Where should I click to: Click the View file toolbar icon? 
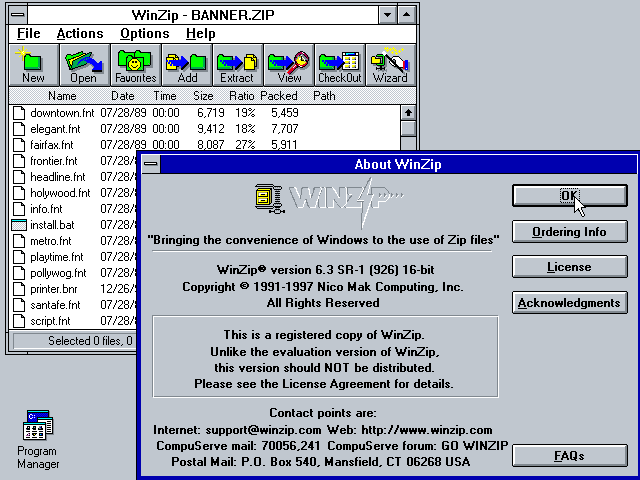(x=289, y=65)
